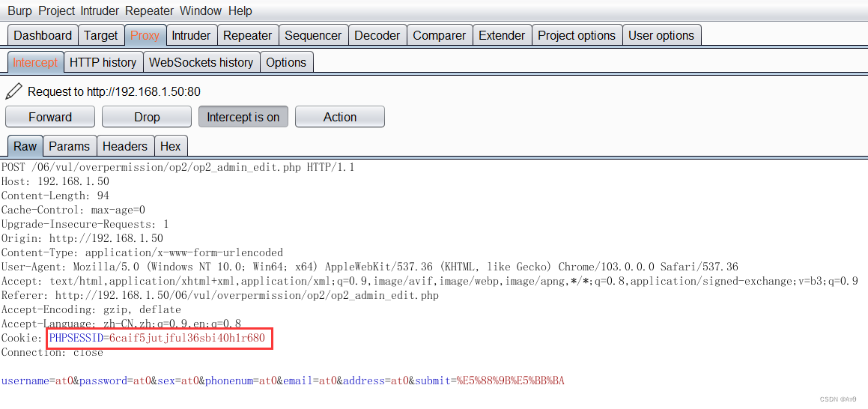Click the Referer header line
Image resolution: width=868 pixels, height=409 pixels.
pyautogui.click(x=219, y=296)
